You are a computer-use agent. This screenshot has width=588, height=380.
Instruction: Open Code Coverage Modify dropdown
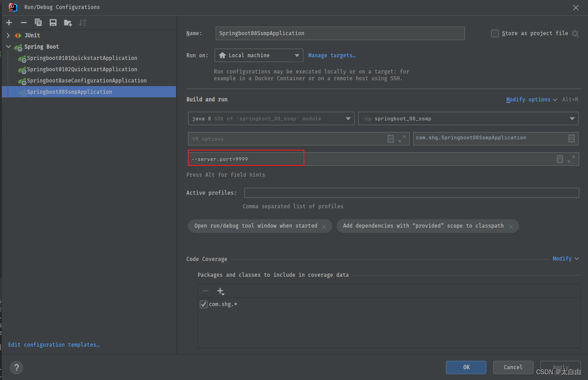(565, 259)
